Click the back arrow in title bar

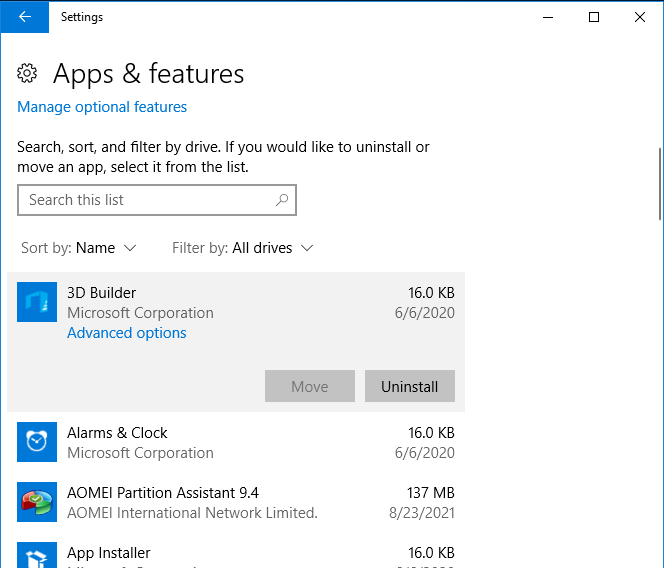[x=25, y=17]
